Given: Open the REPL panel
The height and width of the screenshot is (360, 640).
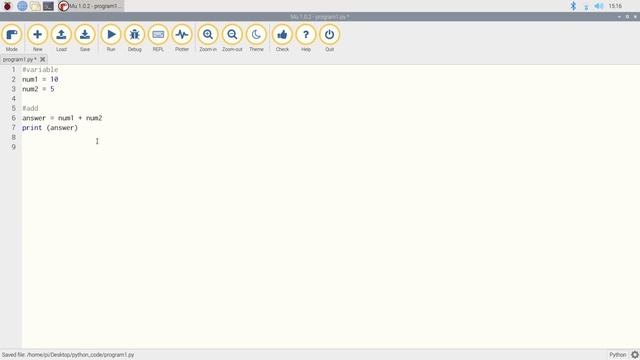Looking at the screenshot, I should coord(158,38).
